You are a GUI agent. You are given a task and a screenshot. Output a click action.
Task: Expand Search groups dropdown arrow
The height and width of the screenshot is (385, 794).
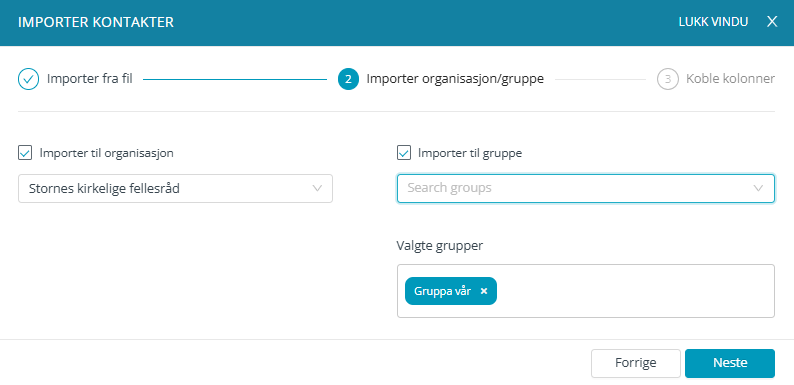758,188
